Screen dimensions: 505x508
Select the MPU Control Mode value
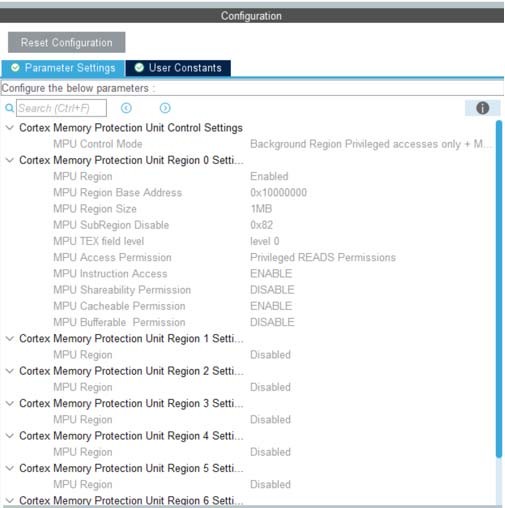pyautogui.click(x=370, y=144)
